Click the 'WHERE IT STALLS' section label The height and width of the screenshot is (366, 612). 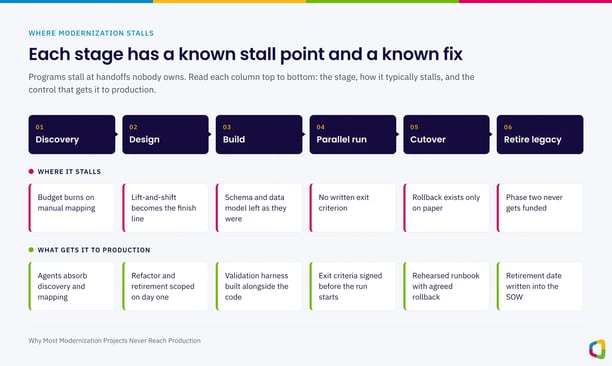pos(69,171)
